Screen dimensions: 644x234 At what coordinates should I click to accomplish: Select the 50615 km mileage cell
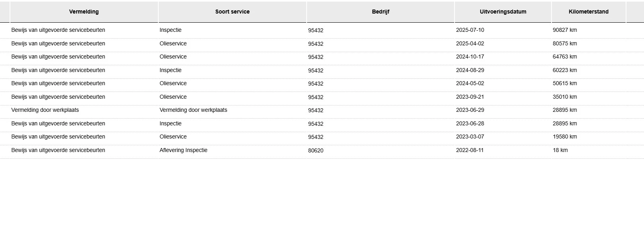click(x=565, y=84)
